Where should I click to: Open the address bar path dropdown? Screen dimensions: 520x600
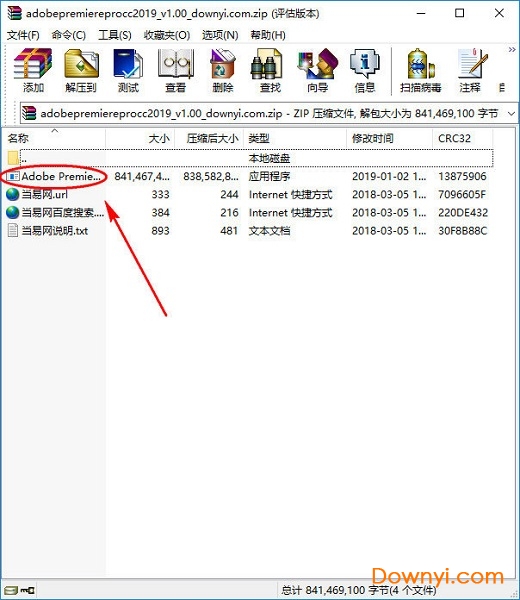coord(511,113)
